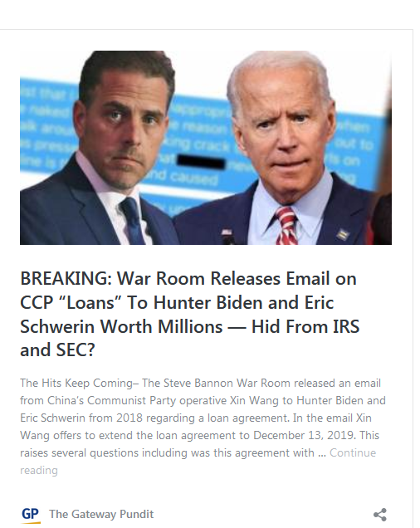Open the BREAKING: War Room headline
Viewport: 420px width, 528px height.
click(x=189, y=314)
